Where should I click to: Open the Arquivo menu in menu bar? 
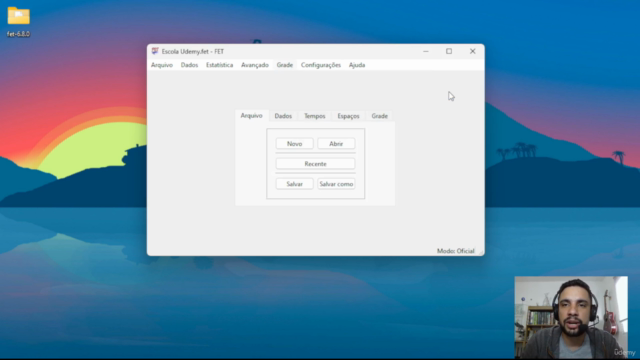point(162,65)
